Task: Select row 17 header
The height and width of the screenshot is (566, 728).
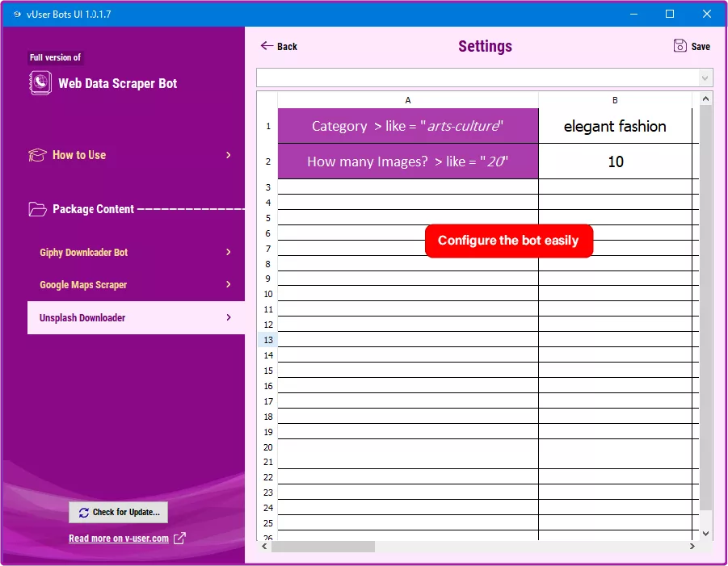Action: pyautogui.click(x=268, y=401)
